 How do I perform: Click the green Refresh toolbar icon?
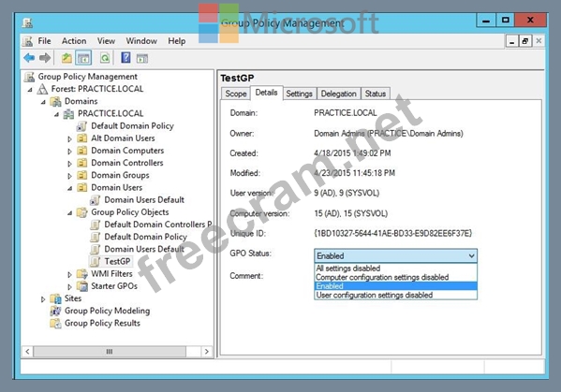(x=105, y=58)
